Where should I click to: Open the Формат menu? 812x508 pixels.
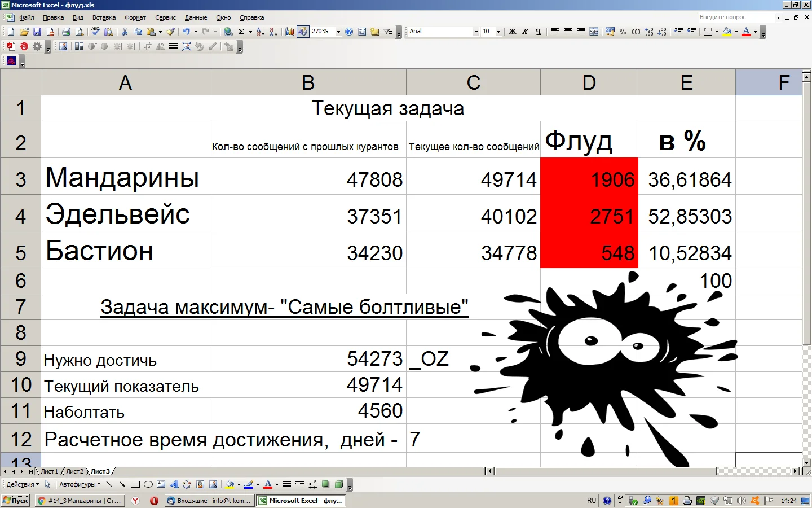[x=135, y=17]
